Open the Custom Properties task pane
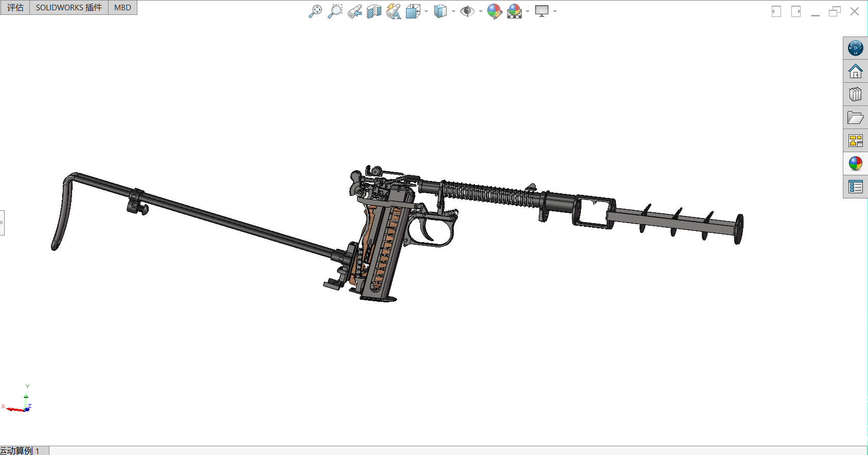 tap(855, 187)
